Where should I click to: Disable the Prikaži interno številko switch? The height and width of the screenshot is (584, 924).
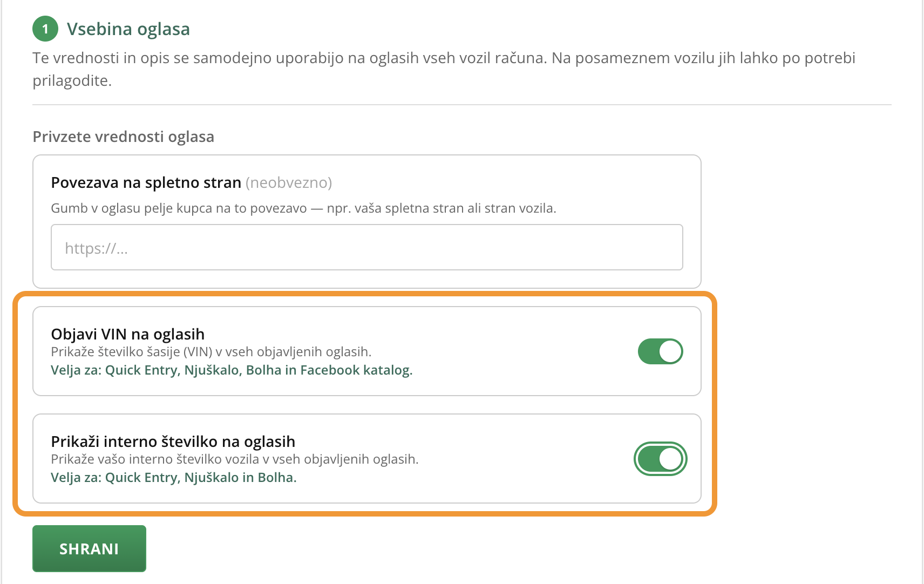(x=660, y=459)
